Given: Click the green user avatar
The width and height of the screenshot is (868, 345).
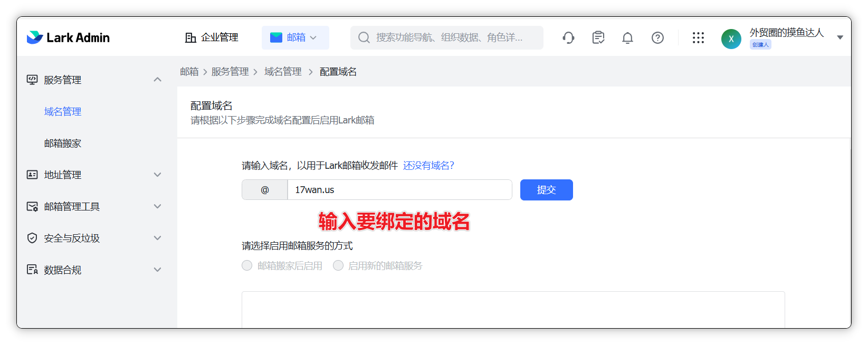Looking at the screenshot, I should pos(731,39).
